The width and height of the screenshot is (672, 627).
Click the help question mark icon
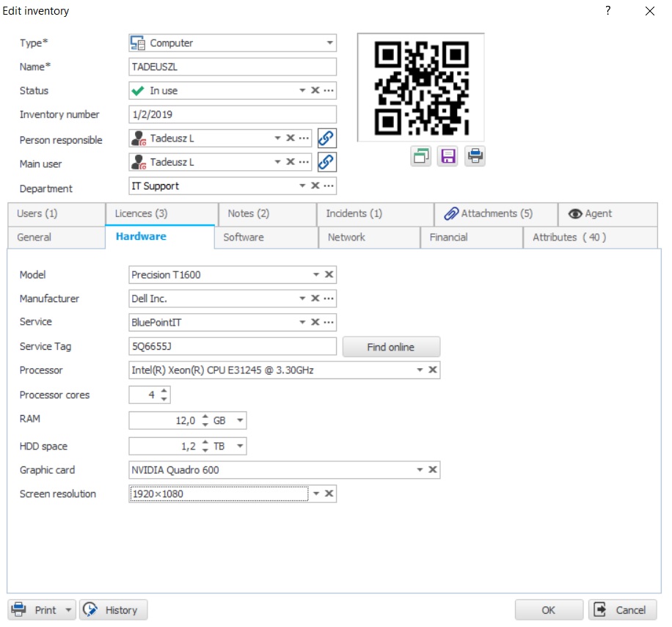tap(607, 10)
